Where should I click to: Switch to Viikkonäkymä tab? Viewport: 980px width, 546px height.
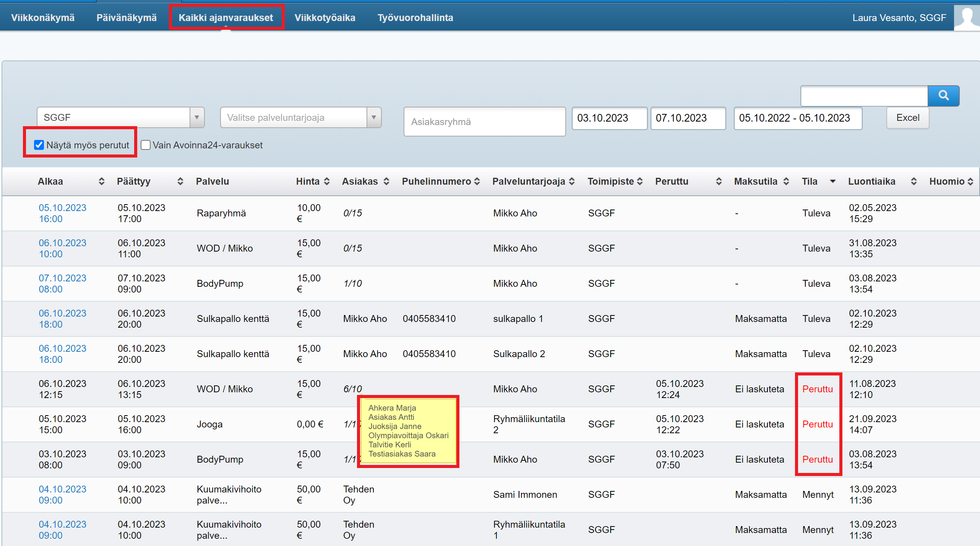click(x=43, y=18)
